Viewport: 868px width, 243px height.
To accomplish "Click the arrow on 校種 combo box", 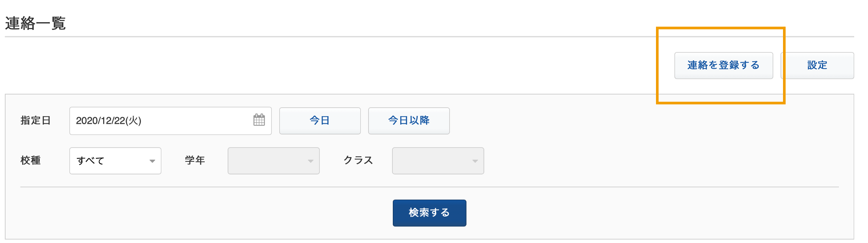I will tap(152, 161).
